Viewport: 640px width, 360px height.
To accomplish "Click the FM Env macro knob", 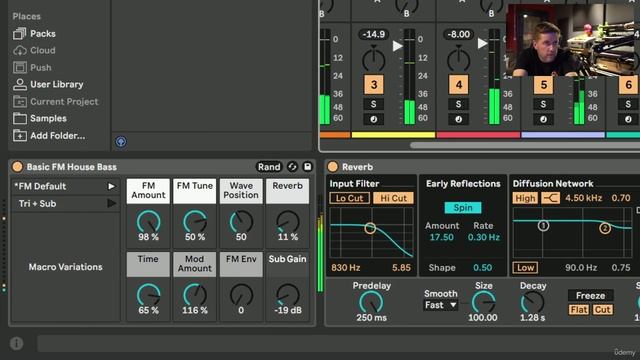I will coord(241,296).
